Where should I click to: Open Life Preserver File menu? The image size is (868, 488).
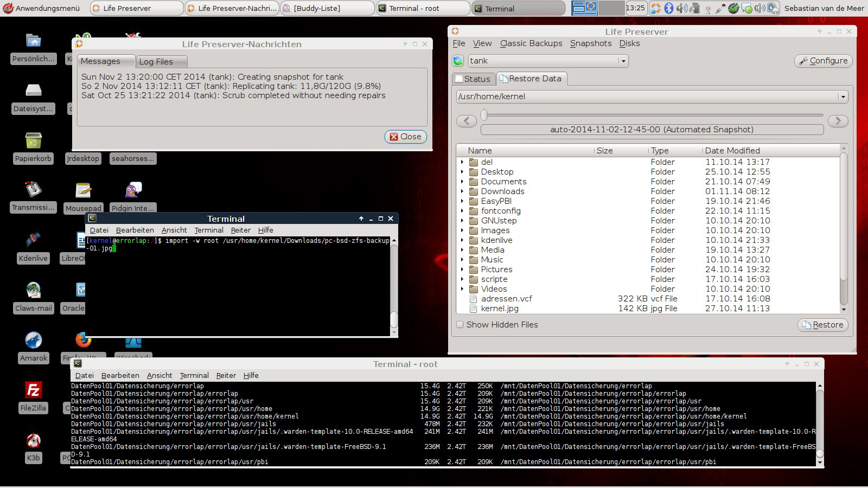459,43
